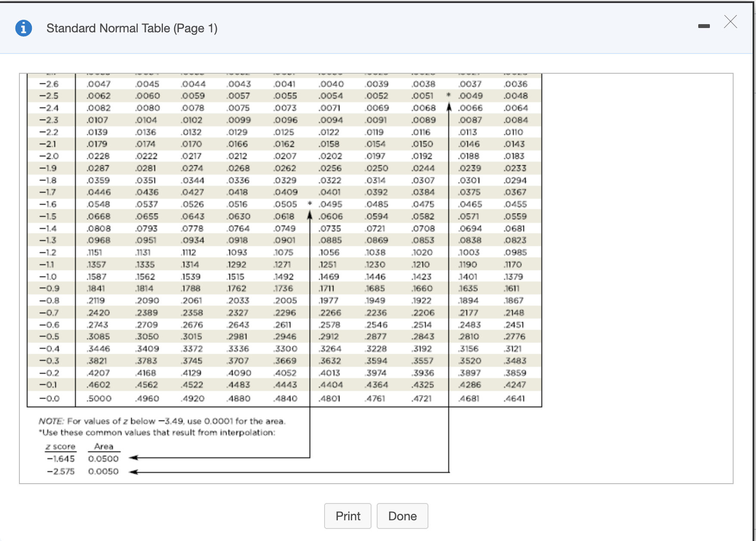Select the table cell .0668

click(99, 216)
